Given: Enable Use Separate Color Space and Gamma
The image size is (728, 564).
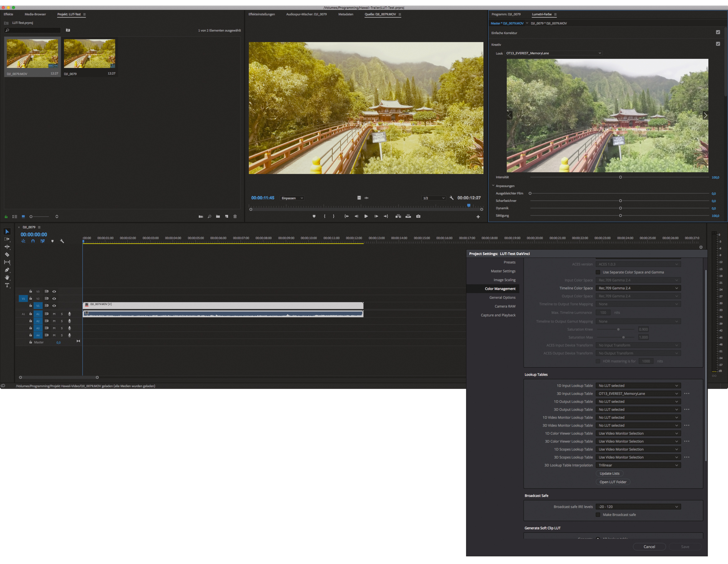Looking at the screenshot, I should click(598, 272).
